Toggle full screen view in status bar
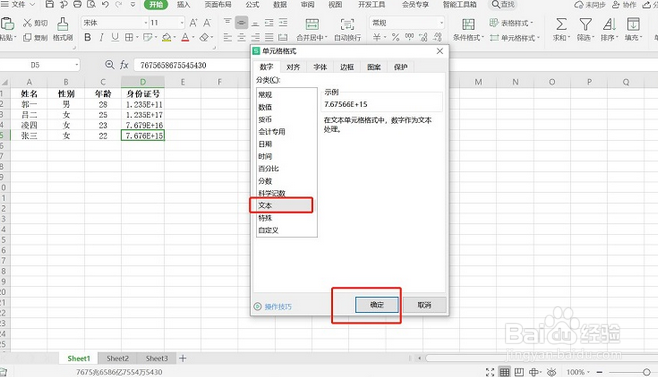 click(x=490, y=372)
